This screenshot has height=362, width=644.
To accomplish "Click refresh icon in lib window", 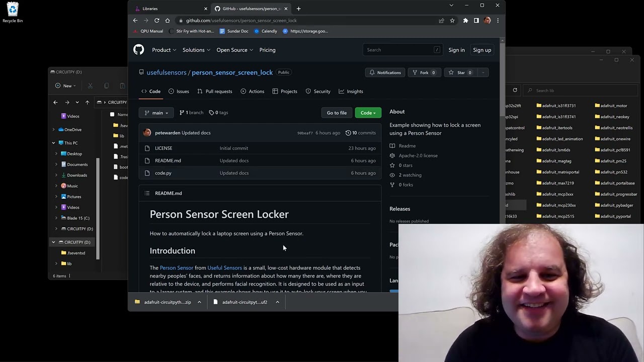I will pos(515,90).
